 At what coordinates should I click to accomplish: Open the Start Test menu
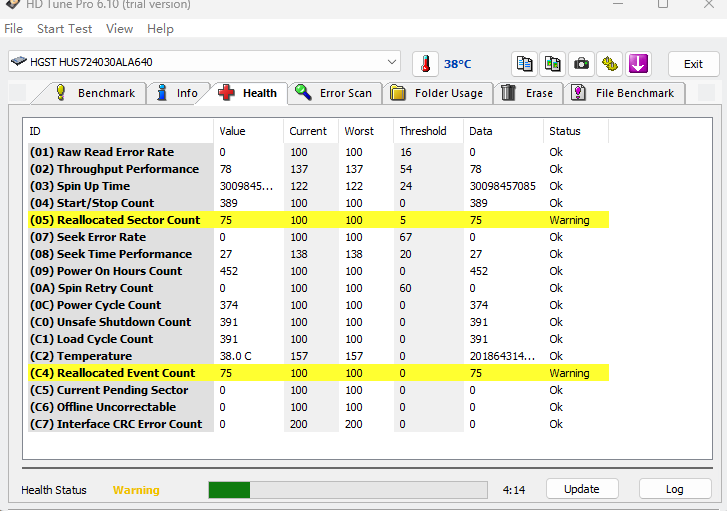64,29
